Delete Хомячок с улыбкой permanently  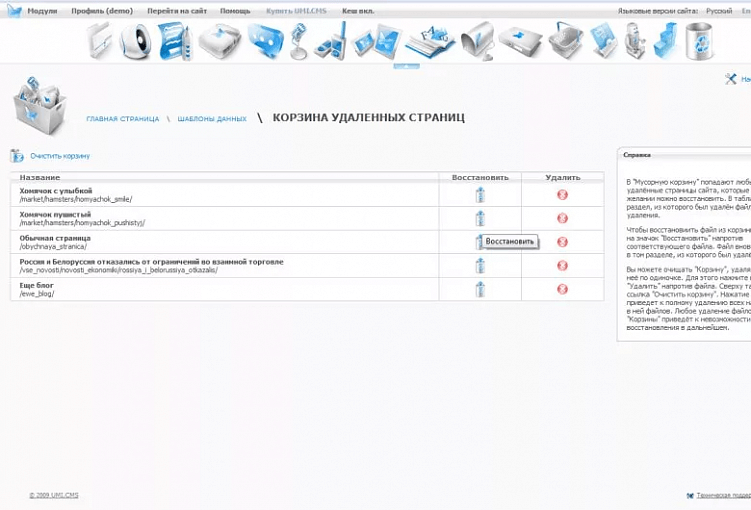[562, 195]
